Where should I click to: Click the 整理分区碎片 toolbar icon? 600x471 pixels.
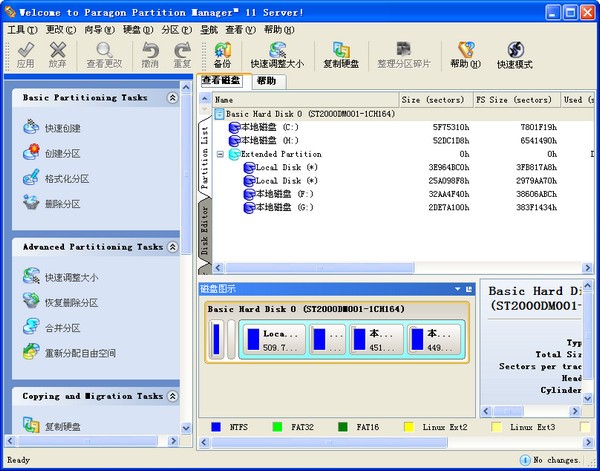[x=404, y=49]
